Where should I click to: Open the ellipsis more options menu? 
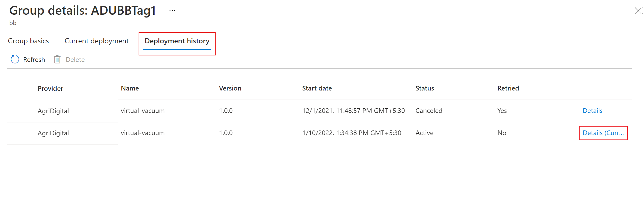tap(172, 11)
